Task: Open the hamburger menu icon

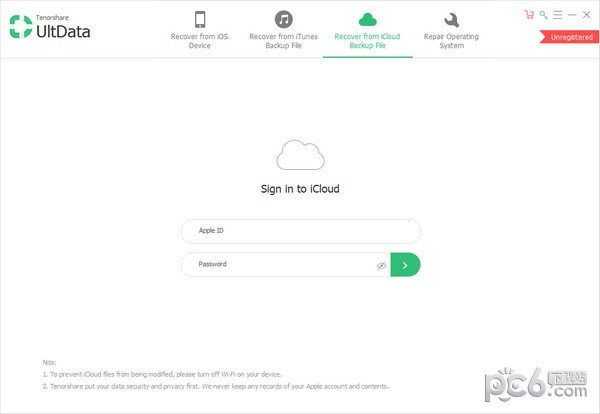Action: pyautogui.click(x=558, y=15)
